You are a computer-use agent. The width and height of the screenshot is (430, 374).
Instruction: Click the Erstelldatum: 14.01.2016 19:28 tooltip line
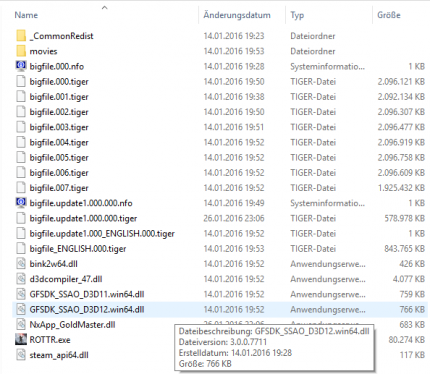pyautogui.click(x=235, y=353)
